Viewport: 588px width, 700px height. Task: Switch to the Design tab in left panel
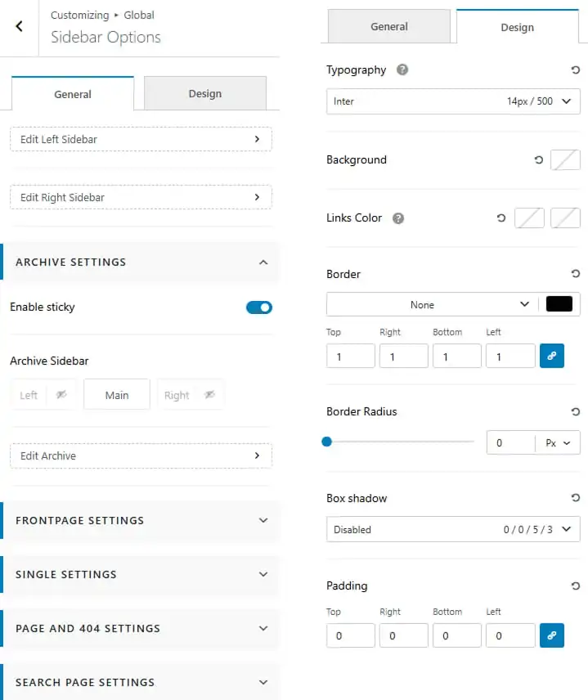click(205, 93)
